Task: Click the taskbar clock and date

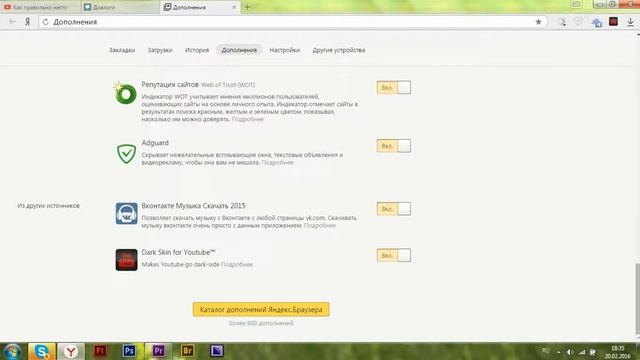Action: [618, 352]
